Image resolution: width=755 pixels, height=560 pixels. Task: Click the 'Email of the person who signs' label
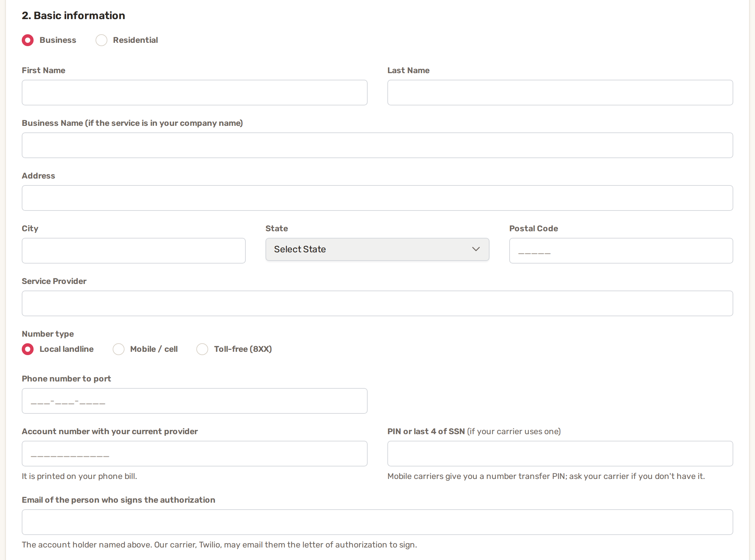point(119,500)
